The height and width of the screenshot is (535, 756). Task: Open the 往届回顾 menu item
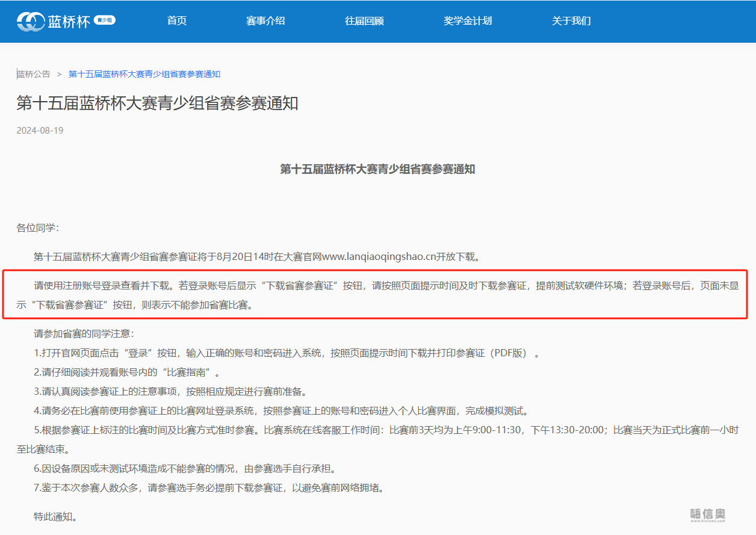click(364, 20)
